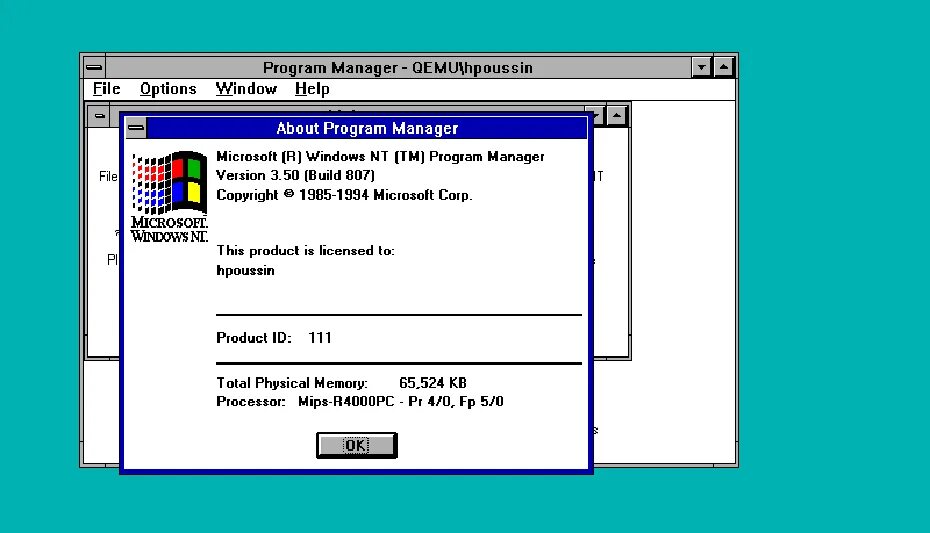Maximize the Program Manager window
Screen dimensions: 930x533
click(x=724, y=67)
